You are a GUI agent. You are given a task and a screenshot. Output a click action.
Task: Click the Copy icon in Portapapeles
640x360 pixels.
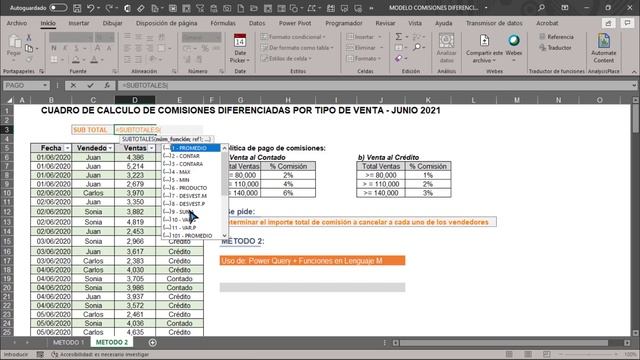(x=29, y=48)
